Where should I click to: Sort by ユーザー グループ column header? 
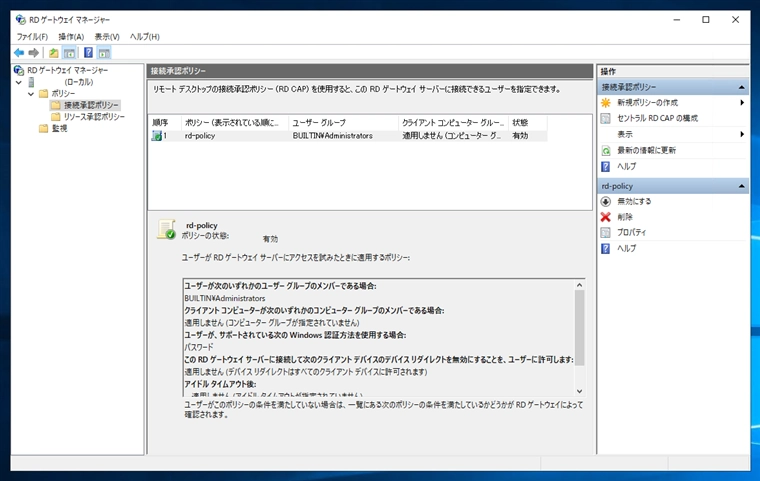coord(343,123)
